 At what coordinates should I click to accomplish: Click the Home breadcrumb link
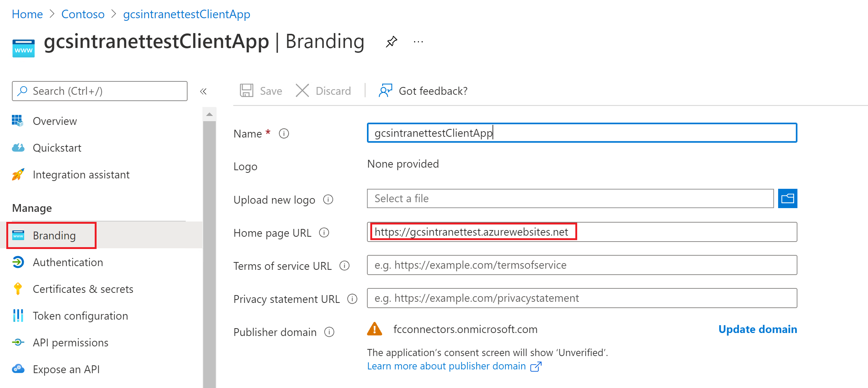(x=27, y=14)
